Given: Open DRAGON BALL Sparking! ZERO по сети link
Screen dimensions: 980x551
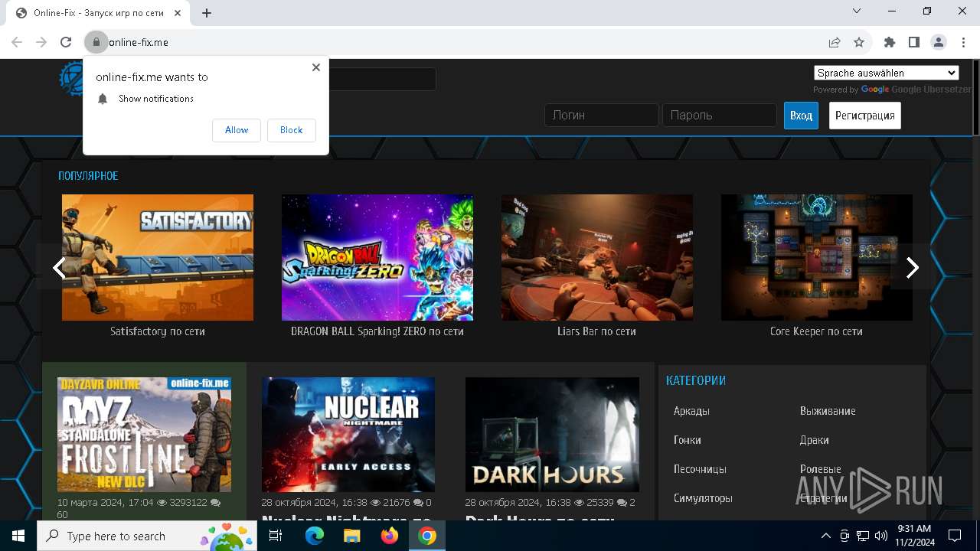Looking at the screenshot, I should click(377, 331).
